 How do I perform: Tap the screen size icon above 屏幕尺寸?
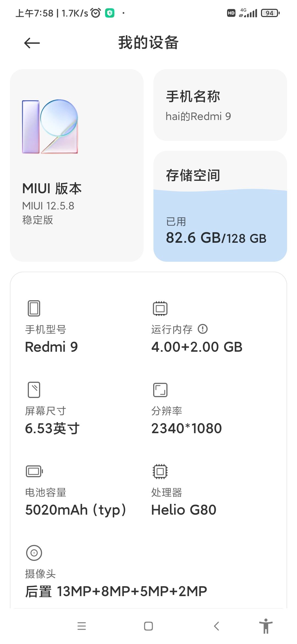coord(34,390)
